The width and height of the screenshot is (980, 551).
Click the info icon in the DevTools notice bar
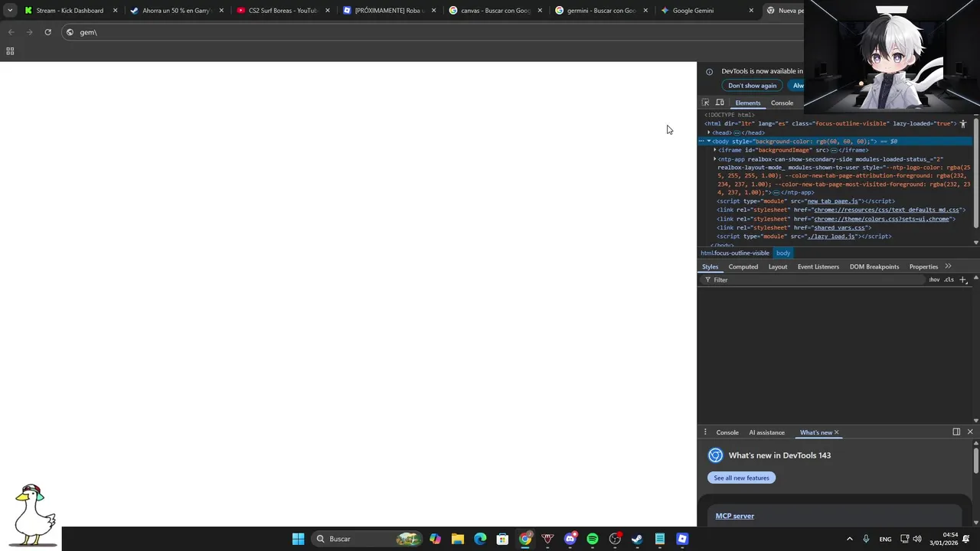(709, 72)
